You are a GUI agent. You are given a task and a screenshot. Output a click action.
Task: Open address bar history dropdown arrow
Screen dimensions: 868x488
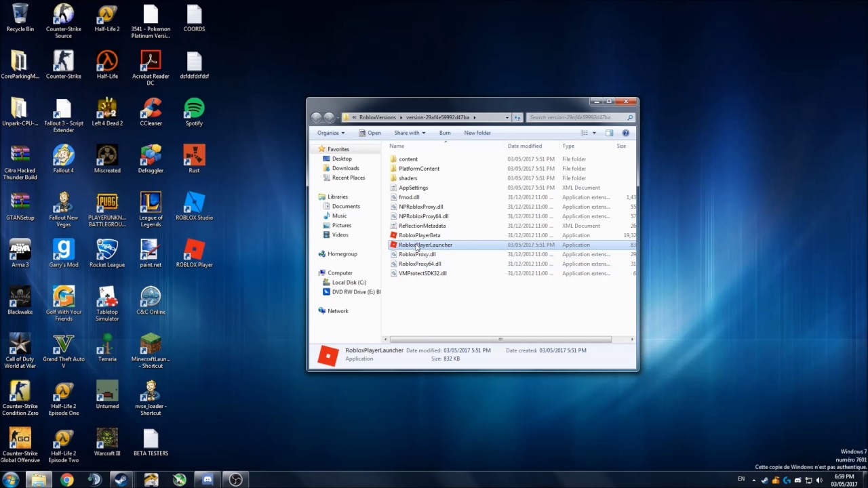click(507, 117)
